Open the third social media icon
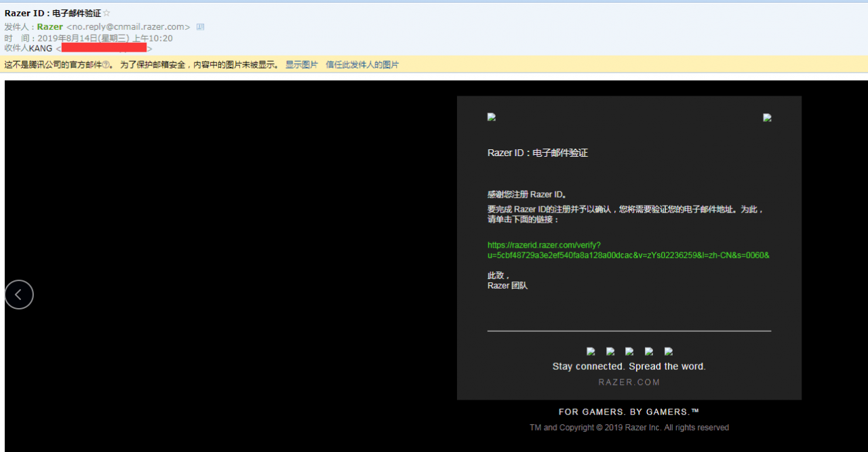 coord(629,352)
